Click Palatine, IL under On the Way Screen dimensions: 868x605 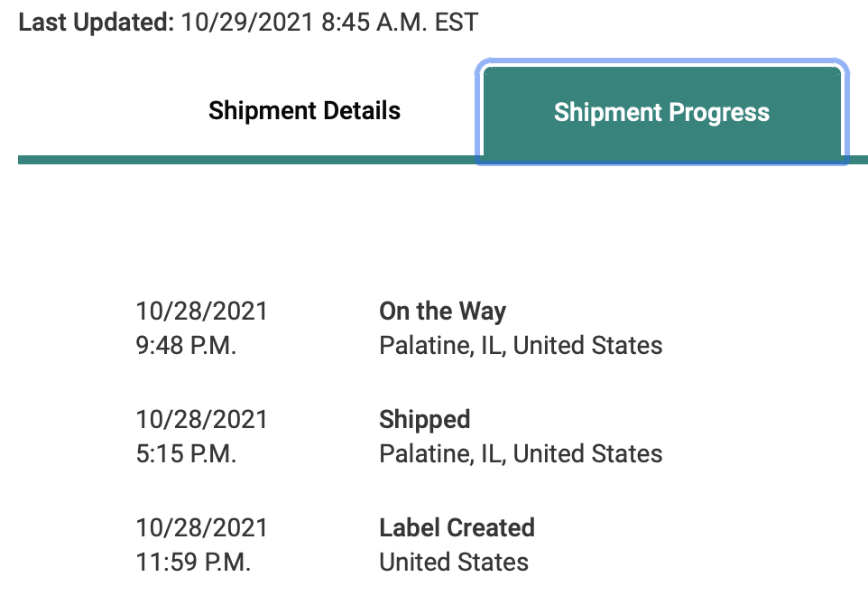[442, 346]
